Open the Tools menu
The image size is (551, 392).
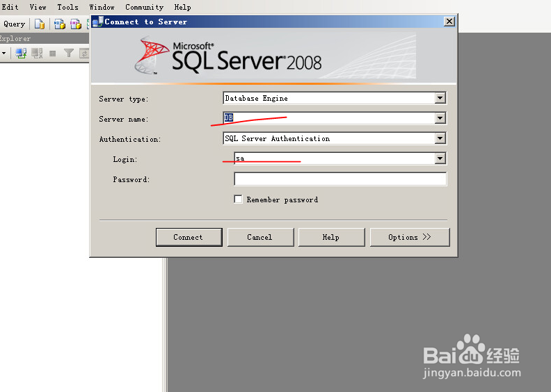[x=67, y=7]
